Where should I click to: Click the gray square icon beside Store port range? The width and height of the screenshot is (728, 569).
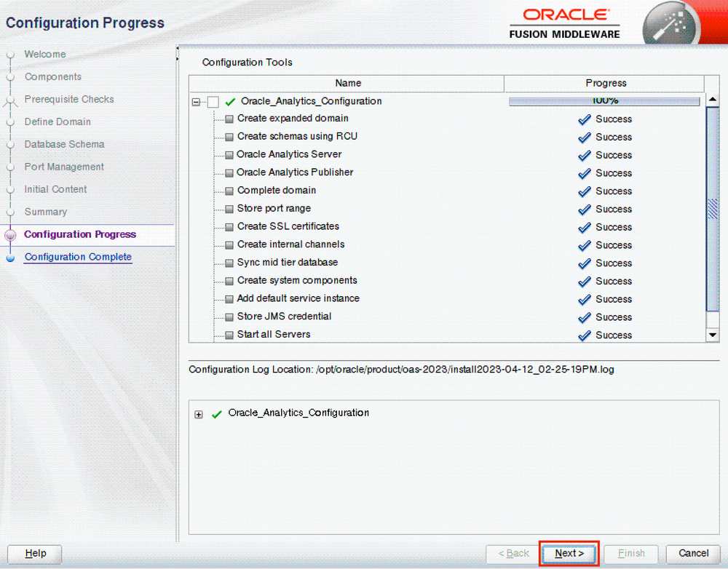[229, 210]
